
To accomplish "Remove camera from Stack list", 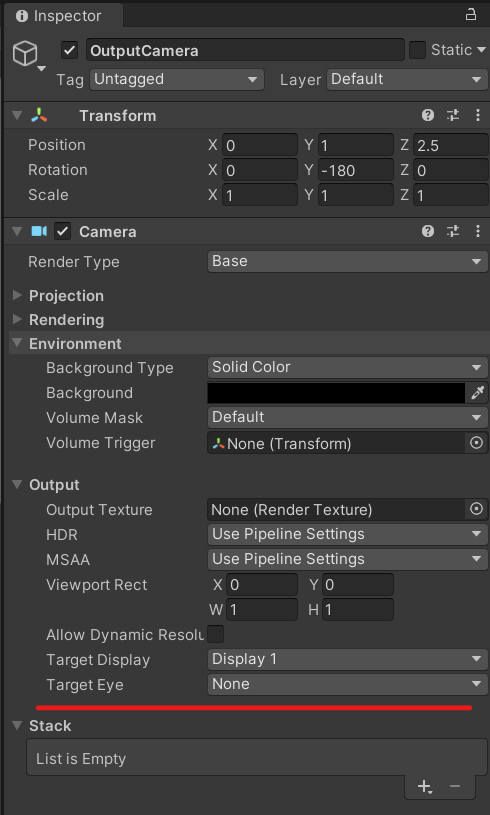I will (455, 786).
